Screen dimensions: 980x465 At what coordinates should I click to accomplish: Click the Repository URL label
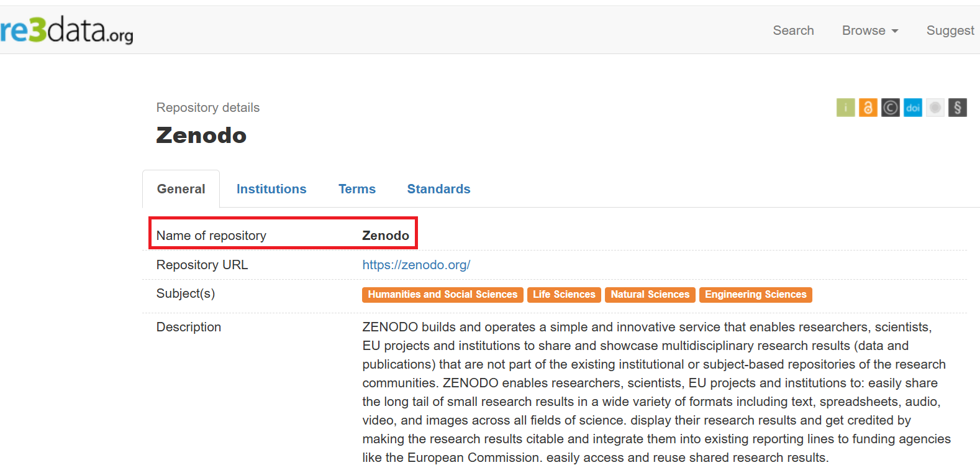(x=202, y=265)
